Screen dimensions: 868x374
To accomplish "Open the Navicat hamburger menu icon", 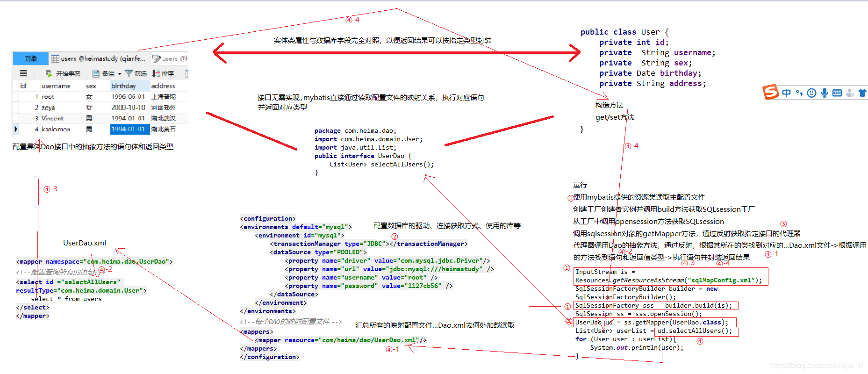I will tap(23, 73).
